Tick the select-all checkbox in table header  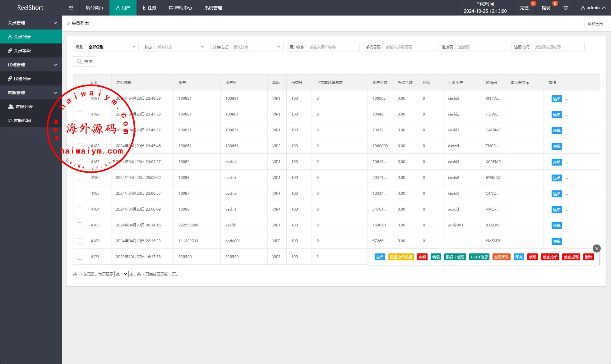tap(80, 82)
